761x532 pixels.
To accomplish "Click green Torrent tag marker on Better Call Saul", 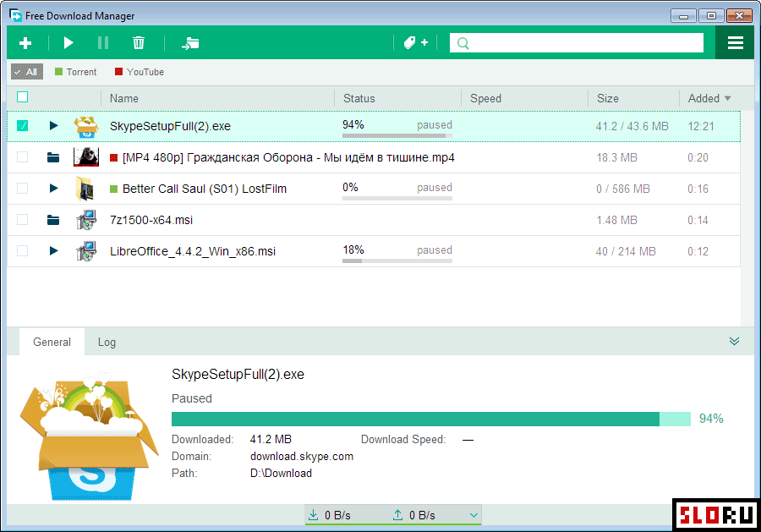I will pyautogui.click(x=113, y=189).
